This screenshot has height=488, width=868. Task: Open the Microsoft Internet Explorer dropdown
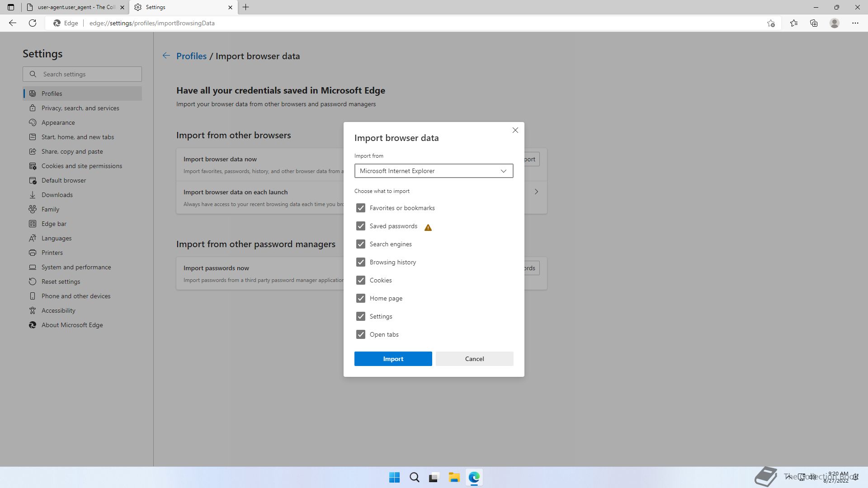434,171
